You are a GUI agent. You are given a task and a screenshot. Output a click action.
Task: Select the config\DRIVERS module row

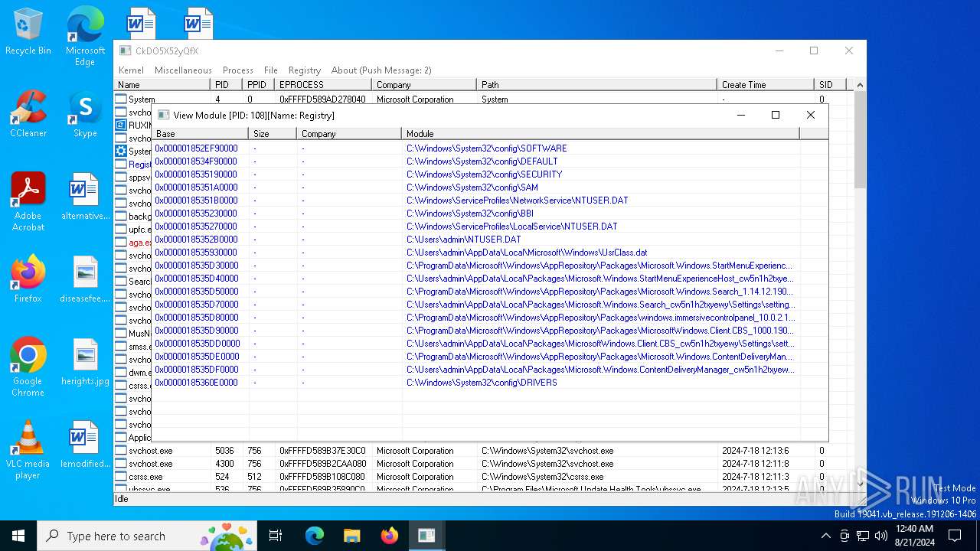click(x=490, y=383)
